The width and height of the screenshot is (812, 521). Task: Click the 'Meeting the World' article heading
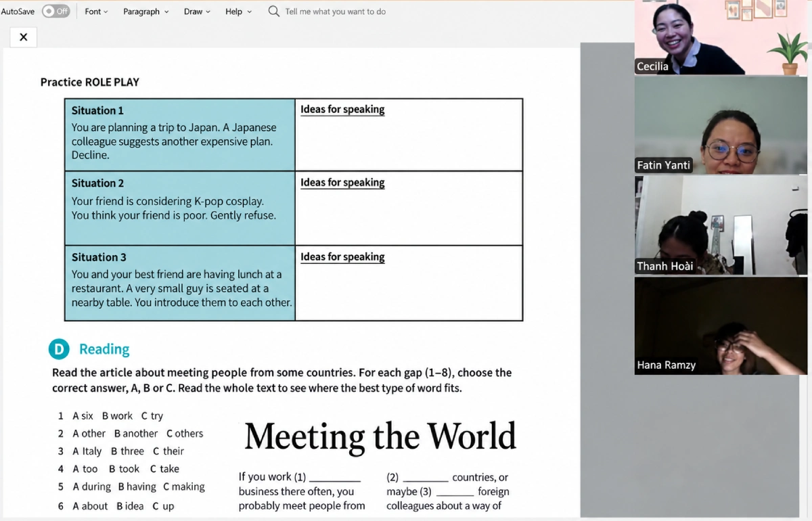(x=380, y=436)
